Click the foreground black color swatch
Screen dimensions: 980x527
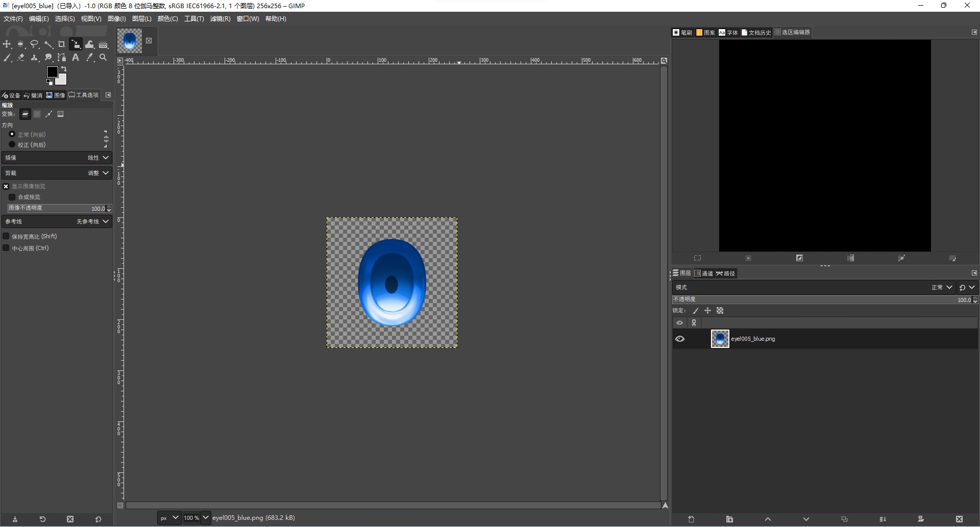point(52,72)
